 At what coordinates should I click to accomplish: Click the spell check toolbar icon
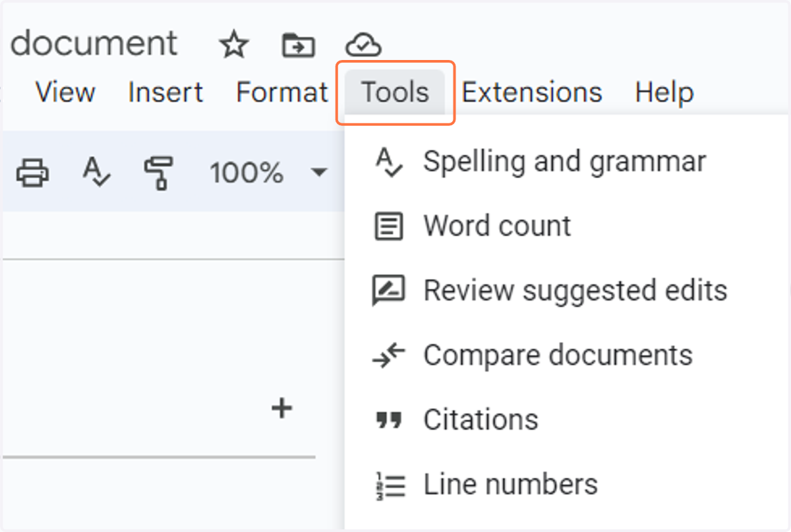point(97,173)
